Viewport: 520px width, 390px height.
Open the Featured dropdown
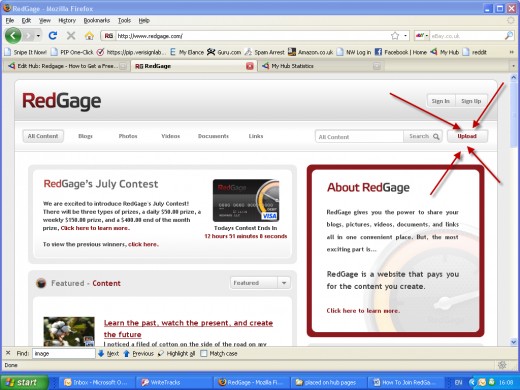click(260, 283)
